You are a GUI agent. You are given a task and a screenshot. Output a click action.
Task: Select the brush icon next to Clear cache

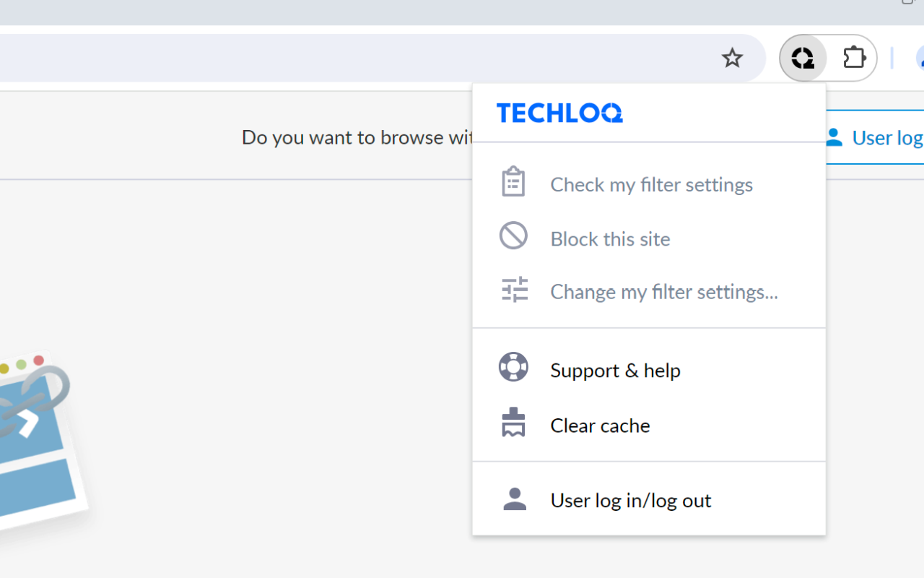(513, 422)
